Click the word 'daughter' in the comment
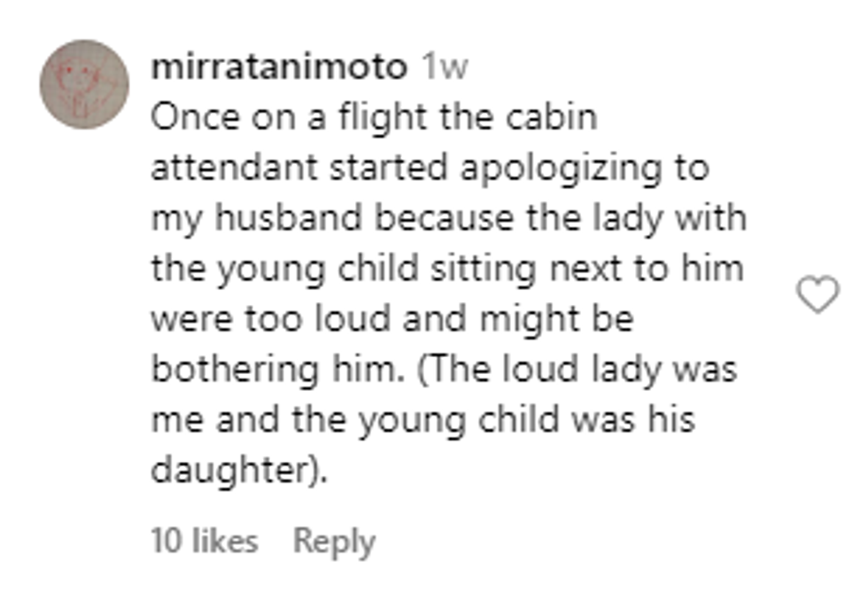 tap(231, 470)
